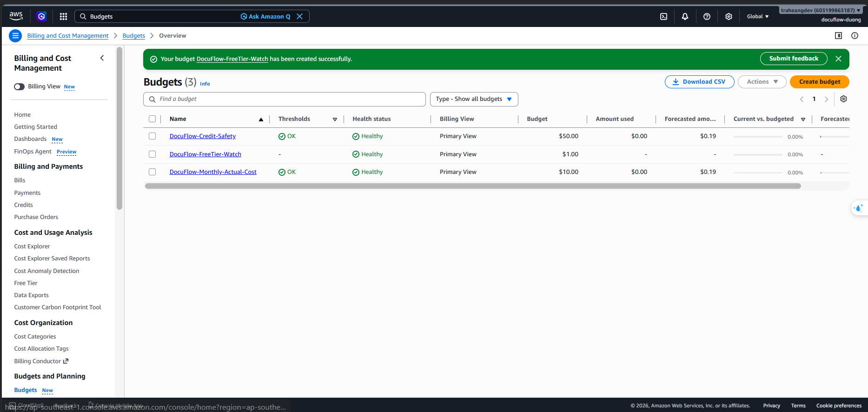868x412 pixels.
Task: Click DocuFlow-Credit-Safety current vs. budgeted progress bar
Action: [x=758, y=137]
